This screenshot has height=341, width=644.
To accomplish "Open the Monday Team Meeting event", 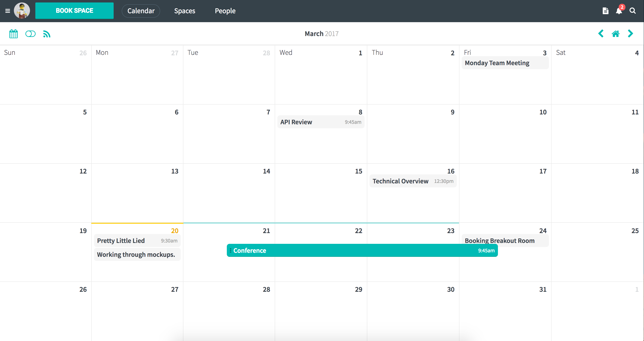I will [505, 63].
